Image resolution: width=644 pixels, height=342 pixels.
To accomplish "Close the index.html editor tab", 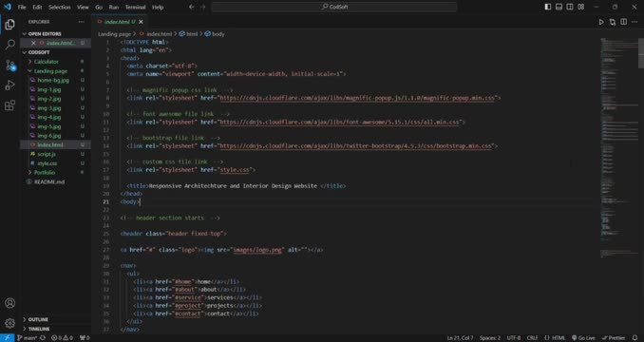I will click(141, 22).
